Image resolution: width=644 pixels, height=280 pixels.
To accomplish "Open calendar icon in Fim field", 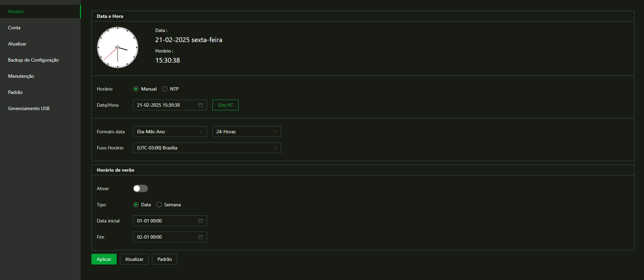I will (x=201, y=237).
